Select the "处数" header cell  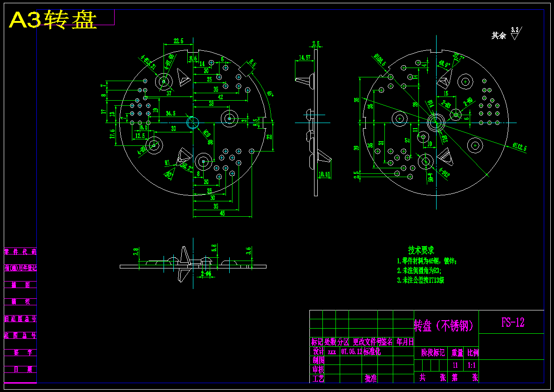329,342
